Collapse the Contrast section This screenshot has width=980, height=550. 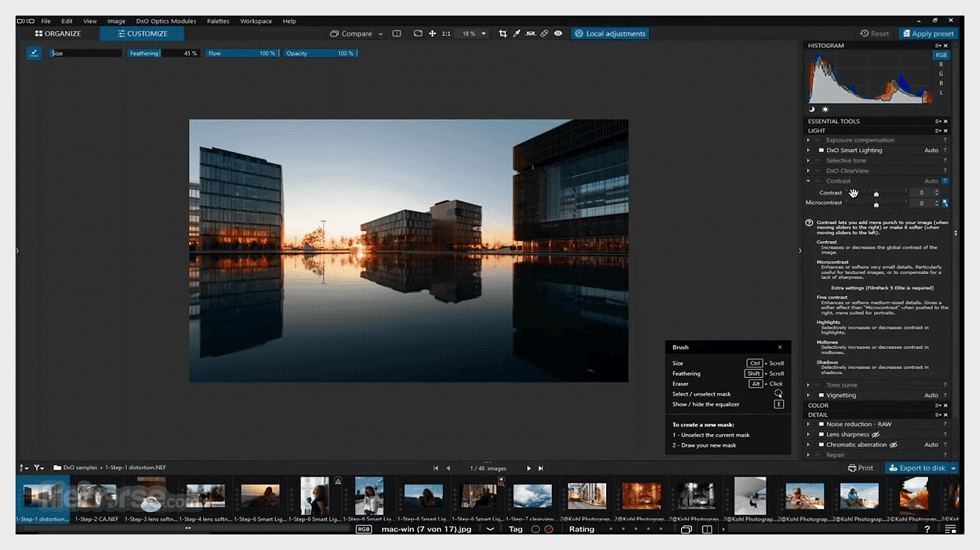[x=809, y=181]
